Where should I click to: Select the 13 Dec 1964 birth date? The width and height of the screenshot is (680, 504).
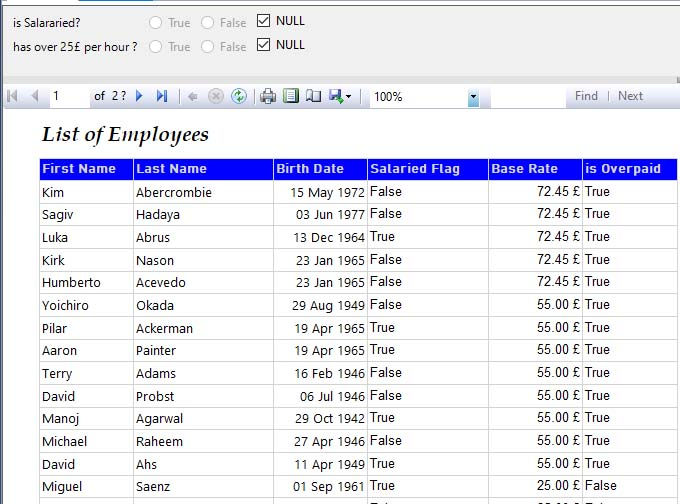(320, 237)
